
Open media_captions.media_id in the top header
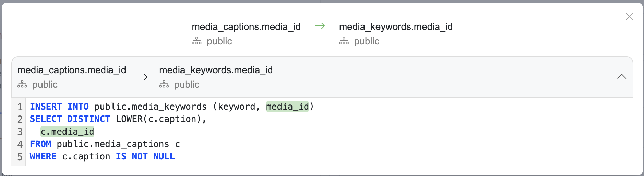point(246,27)
